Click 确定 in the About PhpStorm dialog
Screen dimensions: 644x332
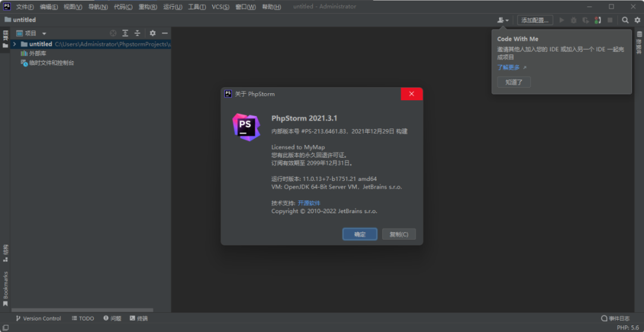360,234
